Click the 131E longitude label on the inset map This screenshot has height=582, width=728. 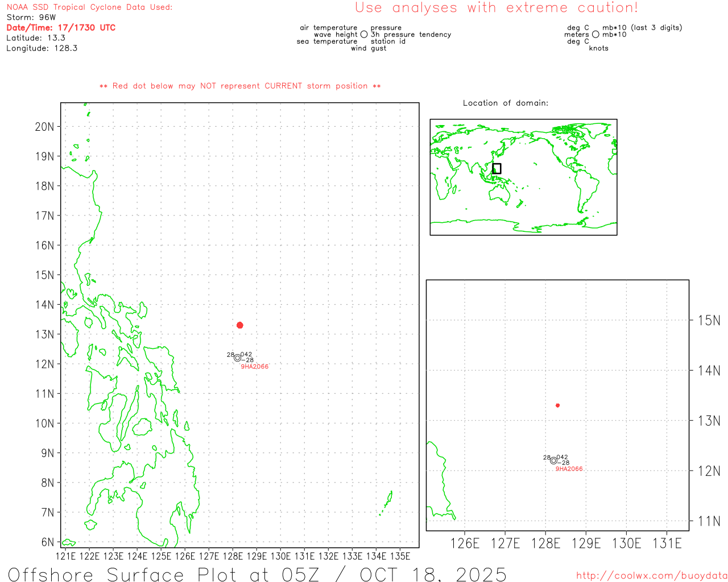tap(667, 543)
